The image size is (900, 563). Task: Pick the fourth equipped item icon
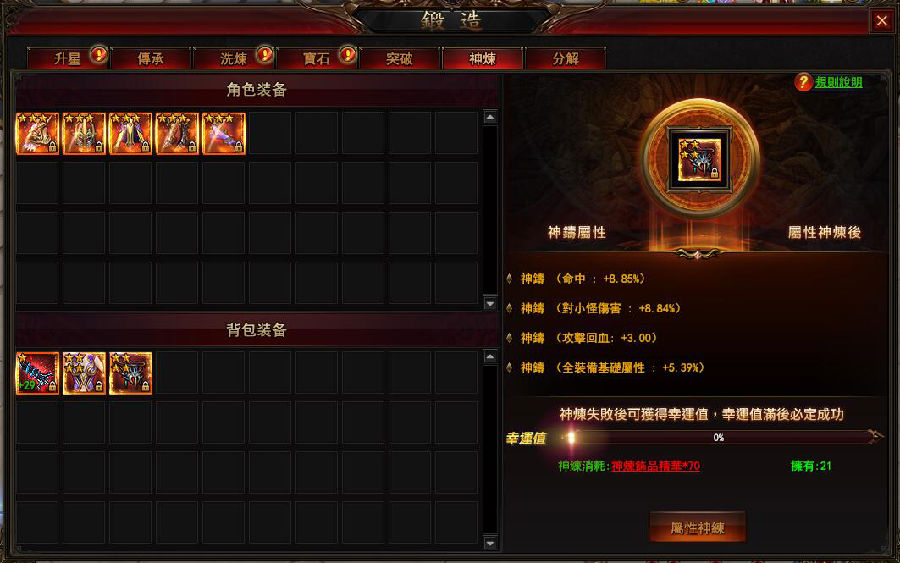177,134
